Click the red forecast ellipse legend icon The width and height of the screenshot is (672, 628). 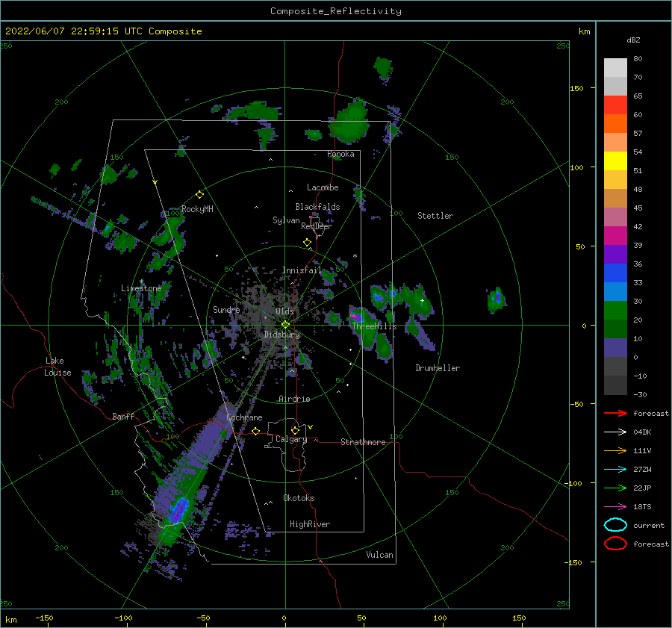(x=615, y=544)
